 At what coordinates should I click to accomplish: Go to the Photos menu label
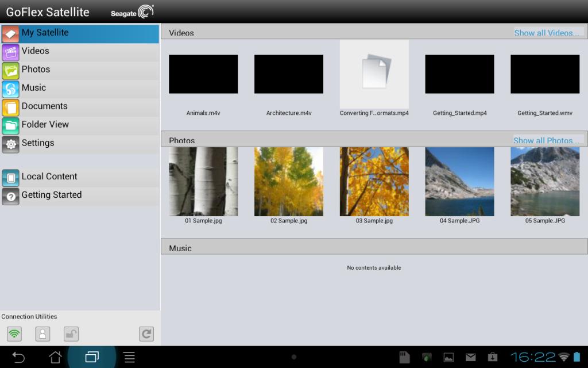pyautogui.click(x=36, y=69)
